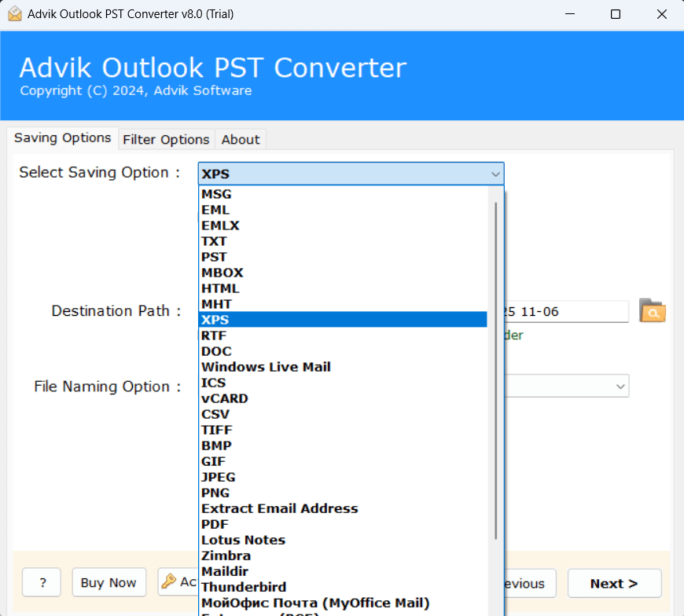Go to the About tab
Image resolution: width=684 pixels, height=616 pixels.
click(x=241, y=140)
